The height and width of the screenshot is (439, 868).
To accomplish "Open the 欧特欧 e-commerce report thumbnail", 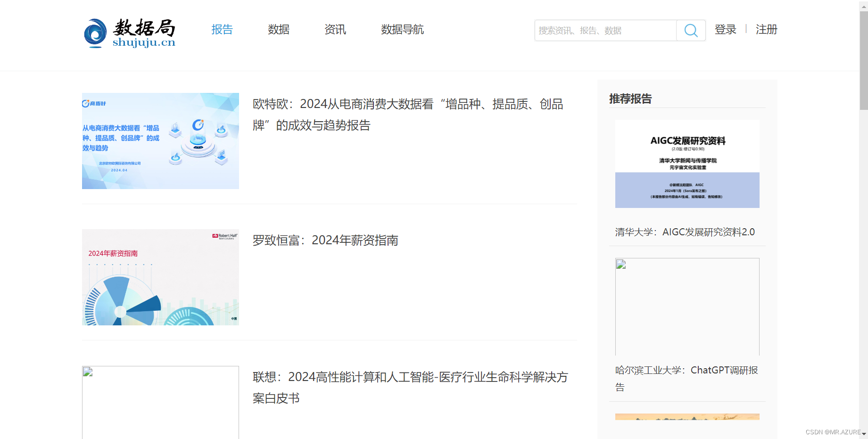I will [160, 141].
